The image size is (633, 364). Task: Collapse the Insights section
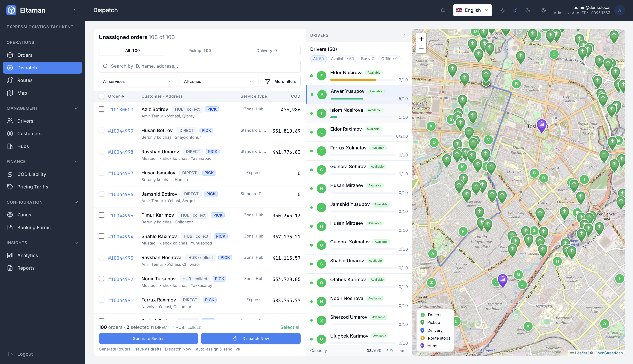(76, 243)
